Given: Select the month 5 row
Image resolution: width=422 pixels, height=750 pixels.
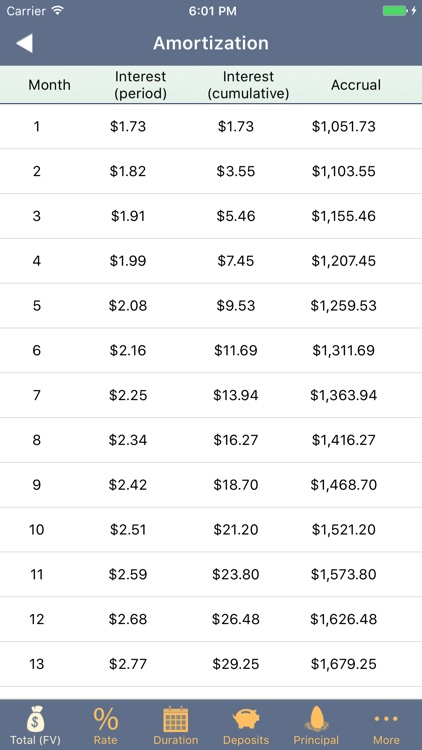Looking at the screenshot, I should [211, 306].
